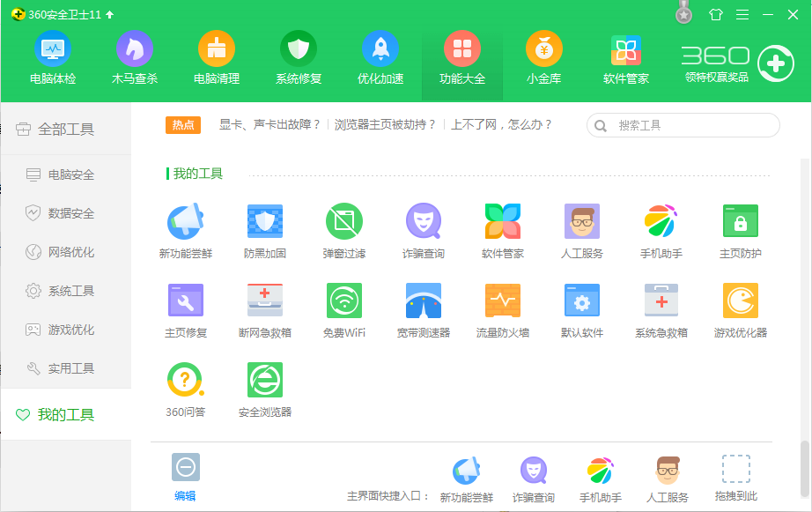Launch 防黑加固 tool
This screenshot has height=512, width=812.
(264, 231)
